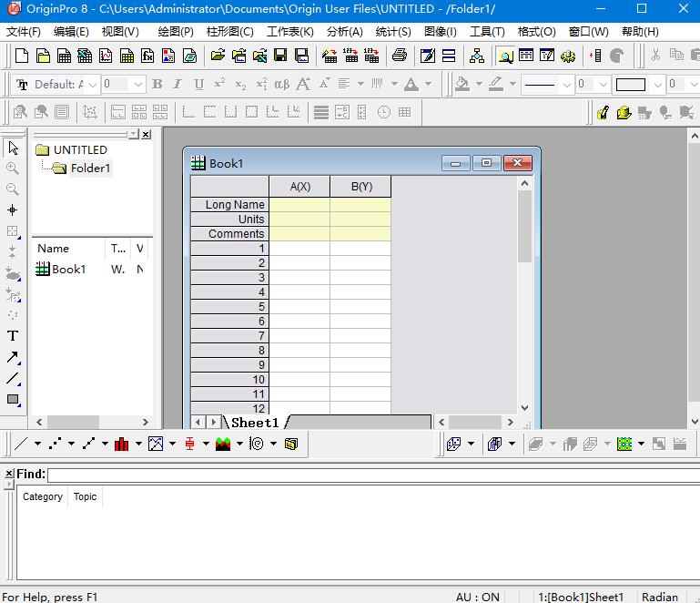The width and height of the screenshot is (700, 603).
Task: Open the Project Explorer toggle icon
Action: tap(505, 56)
